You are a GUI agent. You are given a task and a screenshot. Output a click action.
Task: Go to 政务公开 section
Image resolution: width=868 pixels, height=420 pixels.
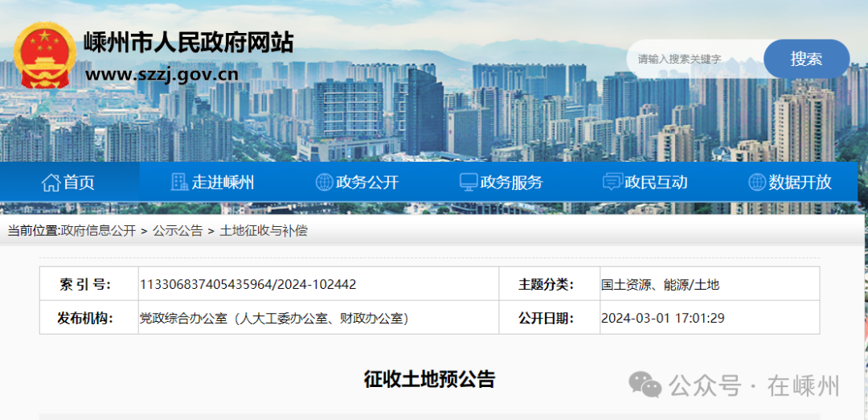357,182
